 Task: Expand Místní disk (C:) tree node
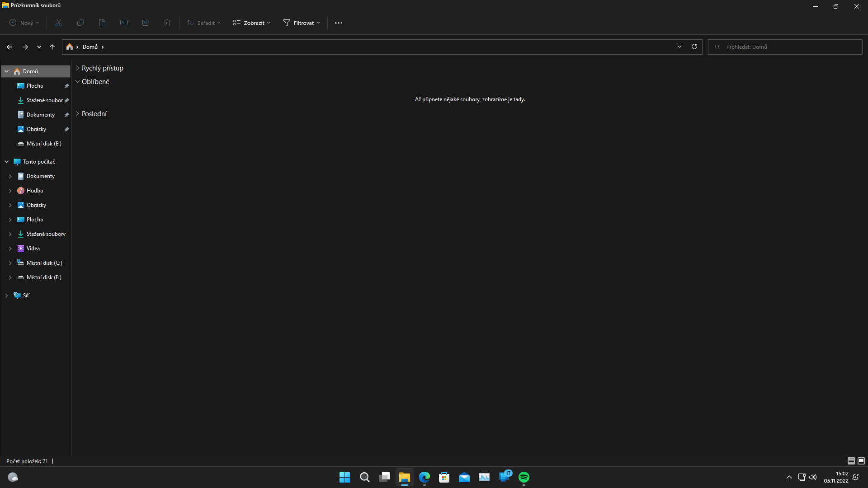tap(10, 263)
